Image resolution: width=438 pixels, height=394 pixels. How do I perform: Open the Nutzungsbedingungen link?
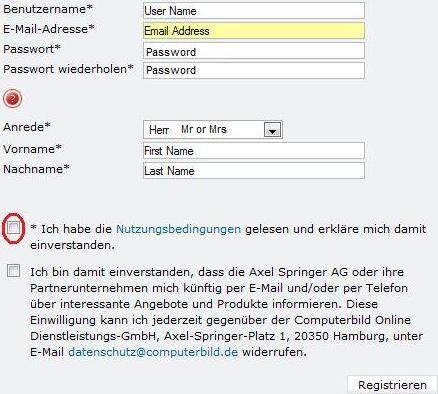[x=178, y=229]
